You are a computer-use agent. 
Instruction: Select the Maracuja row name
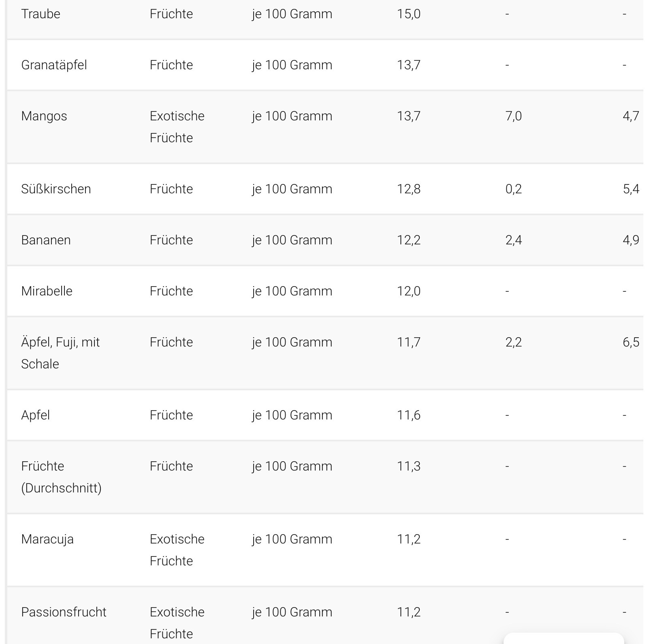coord(47,539)
